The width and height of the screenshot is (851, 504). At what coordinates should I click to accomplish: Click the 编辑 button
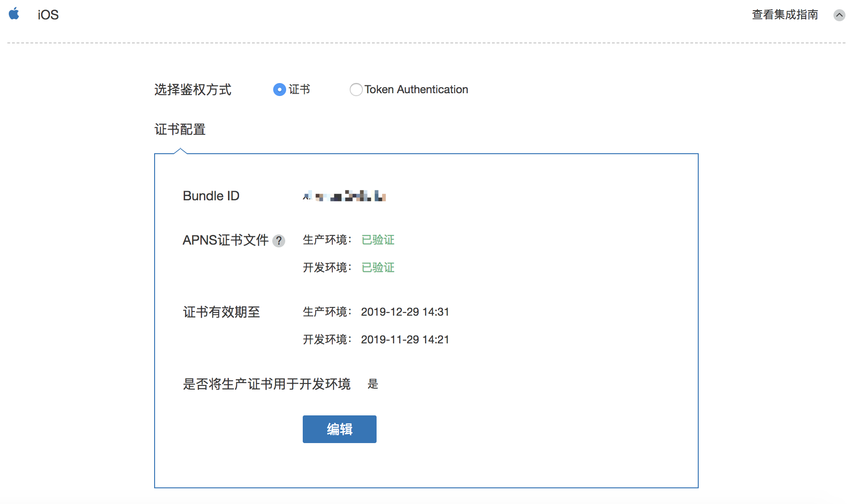point(340,429)
